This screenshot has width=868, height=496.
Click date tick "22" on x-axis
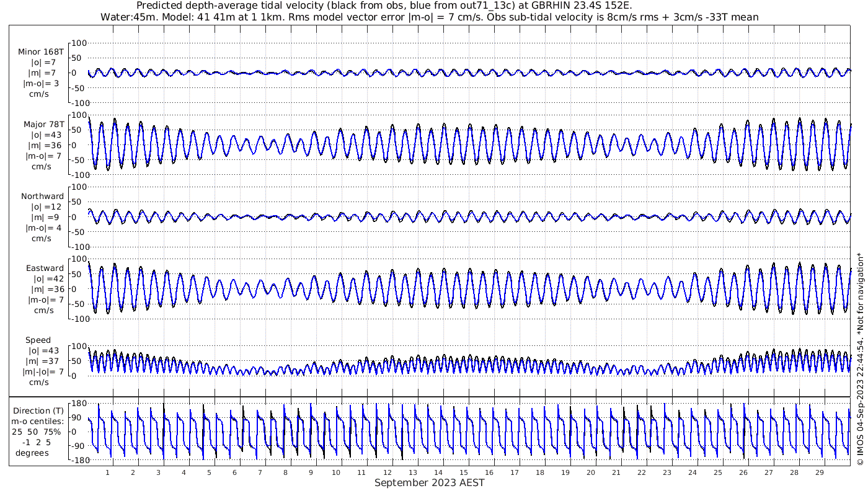641,472
